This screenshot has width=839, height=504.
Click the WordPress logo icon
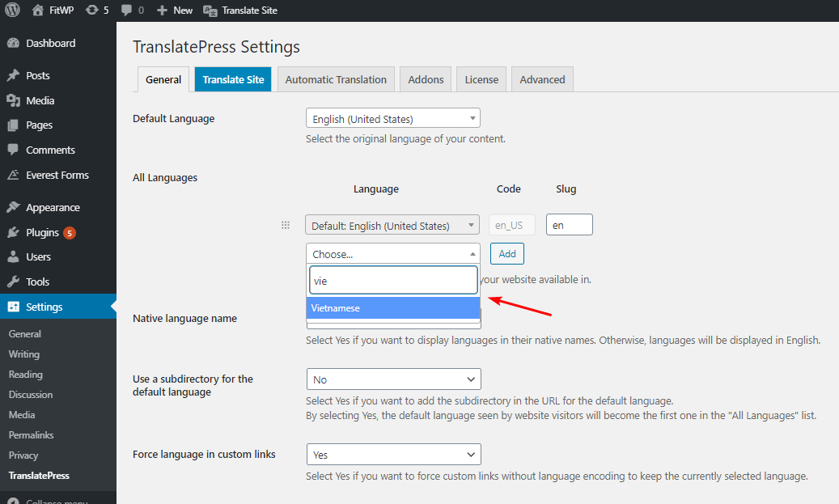tap(12, 11)
